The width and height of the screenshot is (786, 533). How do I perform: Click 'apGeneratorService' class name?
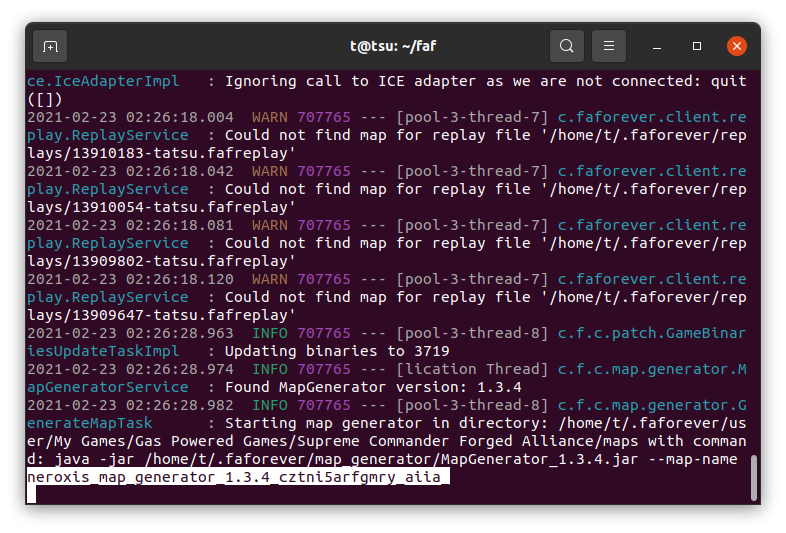107,387
